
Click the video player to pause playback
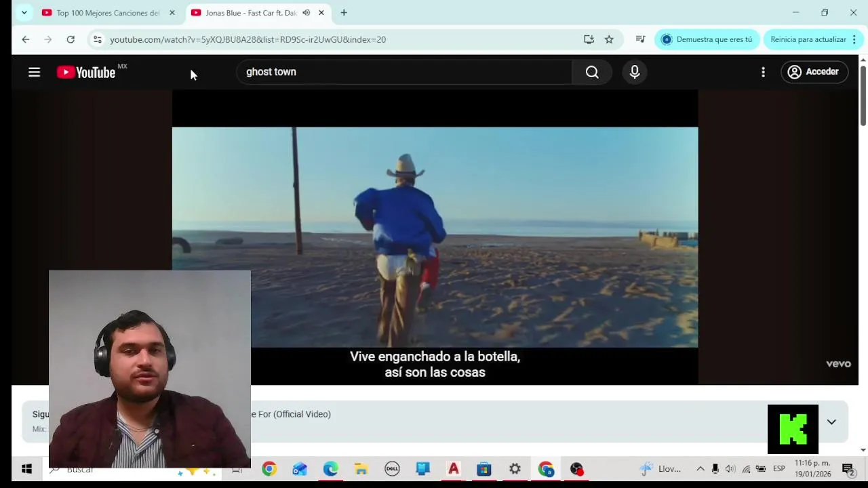pyautogui.click(x=435, y=237)
